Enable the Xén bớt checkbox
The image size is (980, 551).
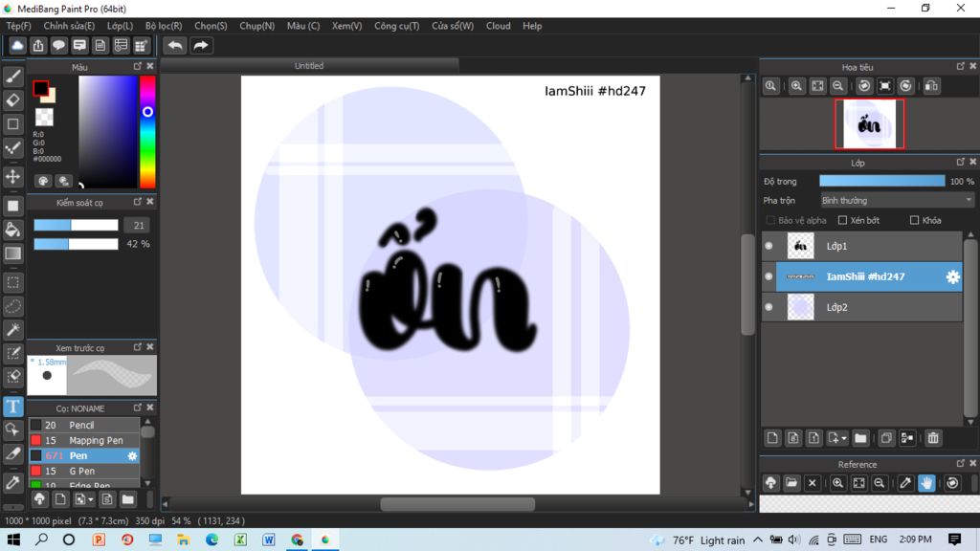[x=842, y=220]
